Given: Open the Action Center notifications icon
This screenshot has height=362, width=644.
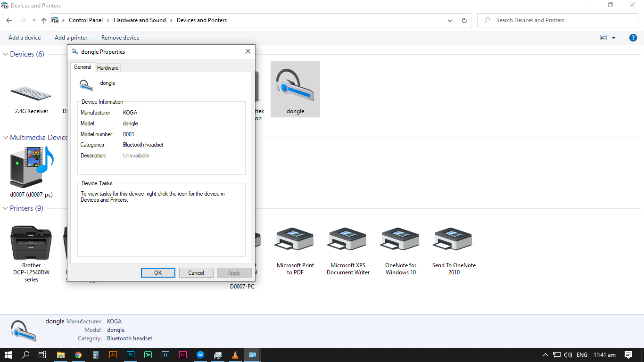Looking at the screenshot, I should pyautogui.click(x=628, y=355).
